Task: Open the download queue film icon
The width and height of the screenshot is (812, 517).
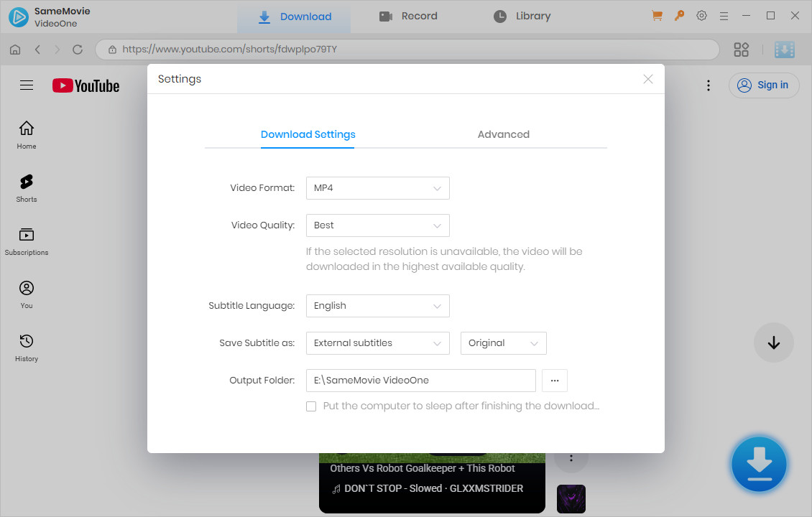Action: (x=785, y=50)
